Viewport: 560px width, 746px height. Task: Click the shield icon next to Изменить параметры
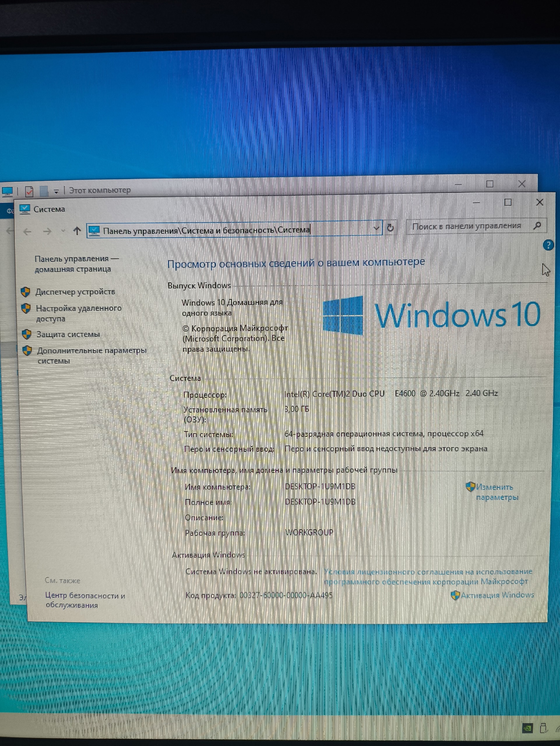(470, 487)
